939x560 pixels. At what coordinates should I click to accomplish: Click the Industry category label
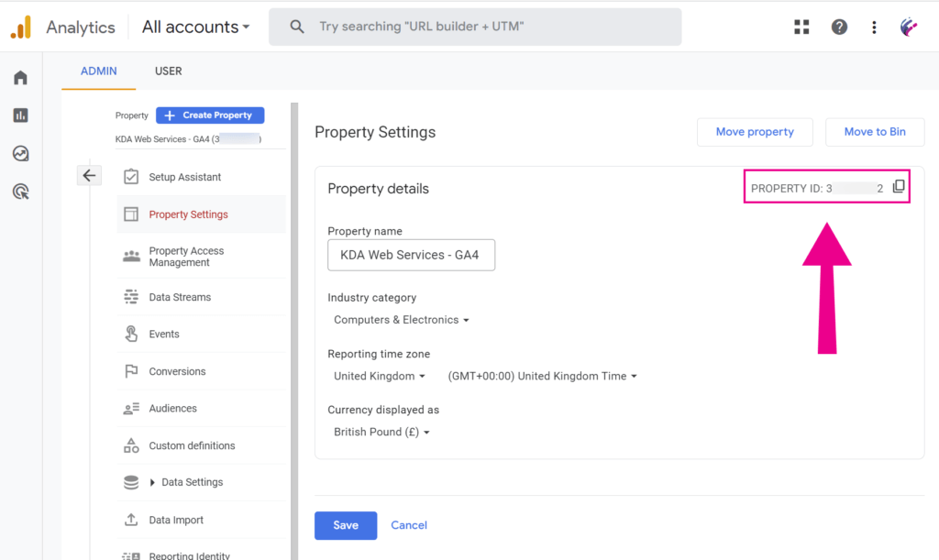click(x=372, y=298)
